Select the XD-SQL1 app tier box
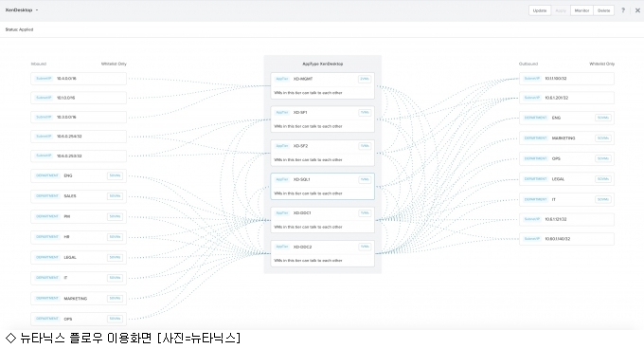Viewport: 644px width, 349px height. click(322, 186)
